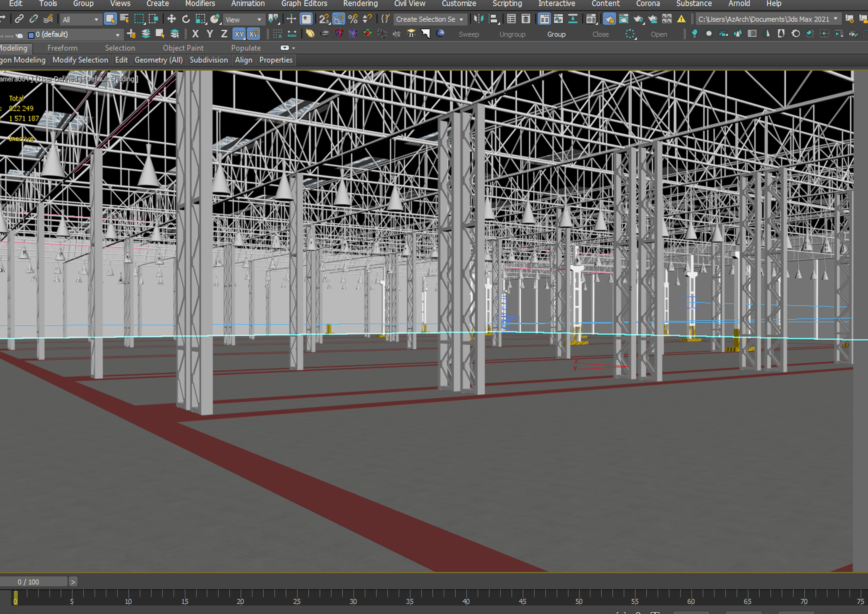Open the Render Setup dialog
868x614 pixels.
609,19
